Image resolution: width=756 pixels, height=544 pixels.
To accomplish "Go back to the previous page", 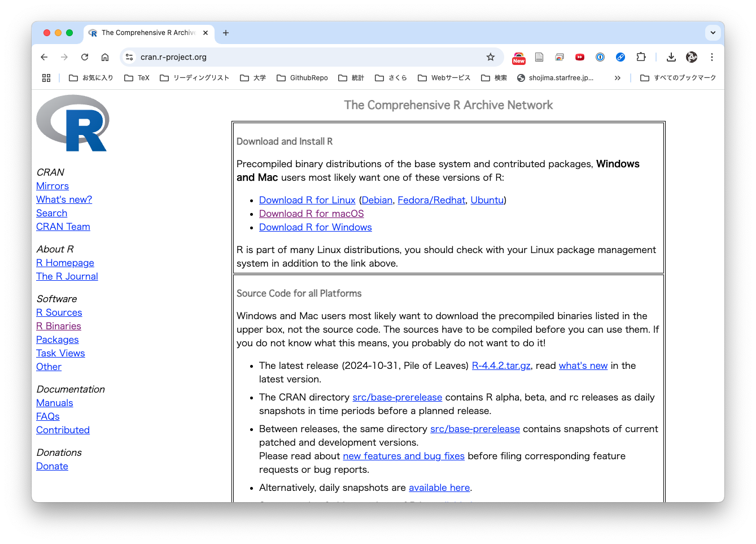I will [44, 57].
